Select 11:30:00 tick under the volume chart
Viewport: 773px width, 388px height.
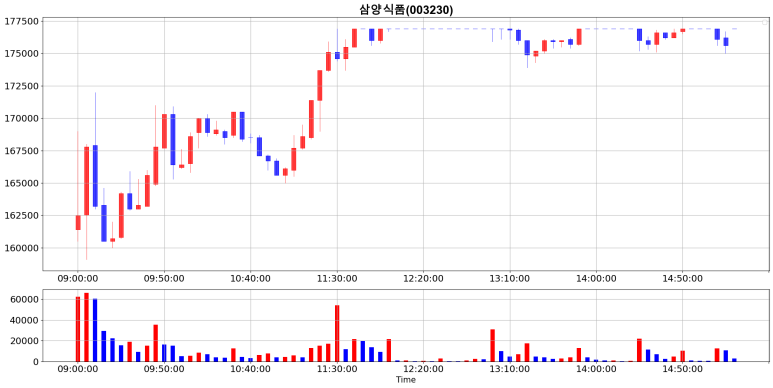(x=337, y=370)
